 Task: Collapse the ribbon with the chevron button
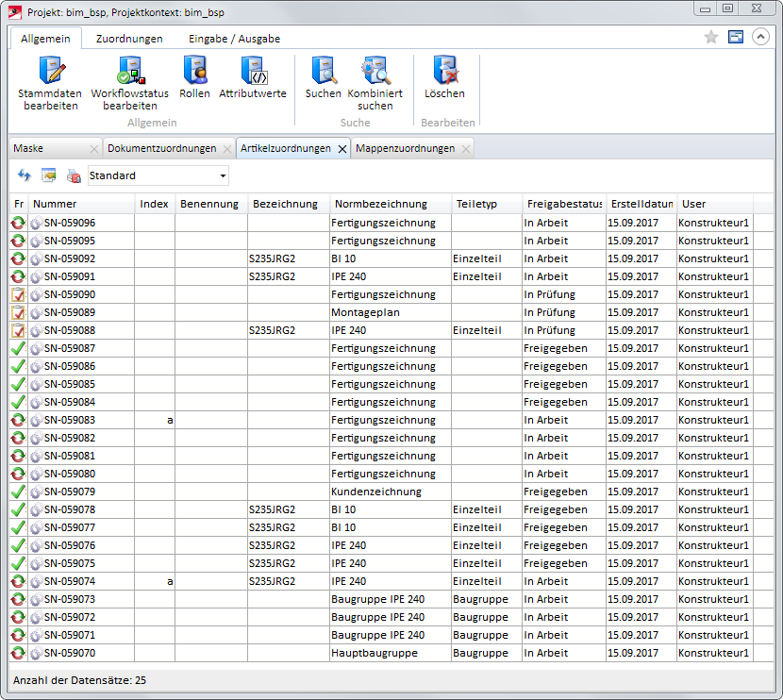tap(760, 37)
